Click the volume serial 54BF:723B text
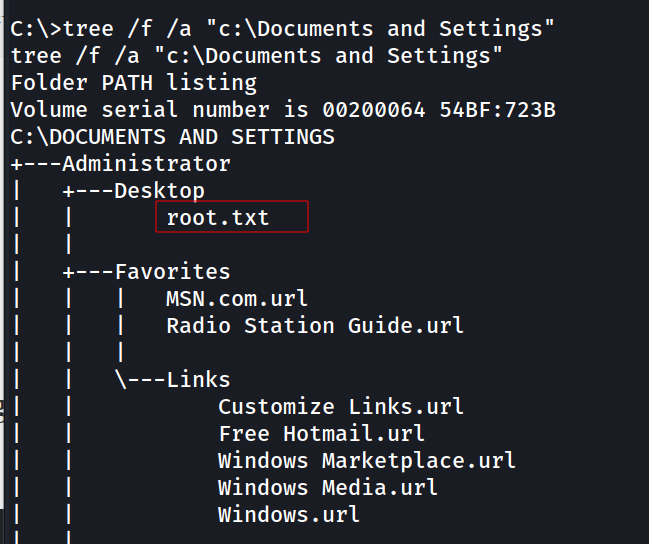Image resolution: width=649 pixels, height=544 pixels. click(x=497, y=109)
